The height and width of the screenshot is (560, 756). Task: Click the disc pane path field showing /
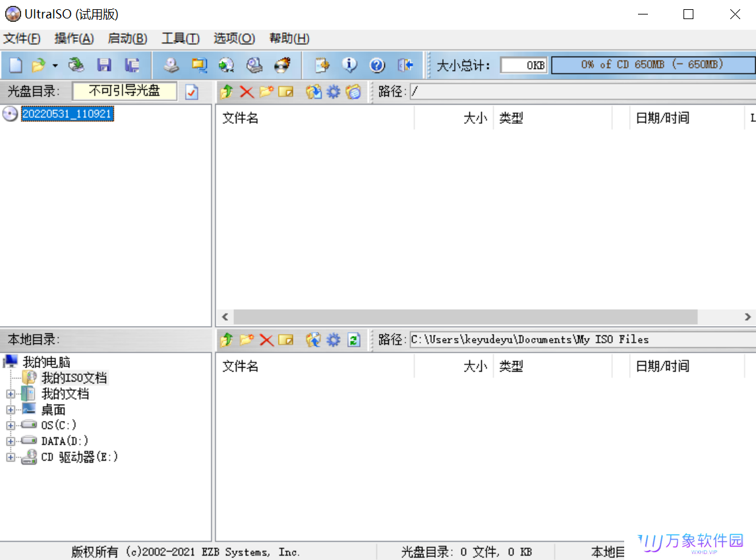pyautogui.click(x=583, y=92)
